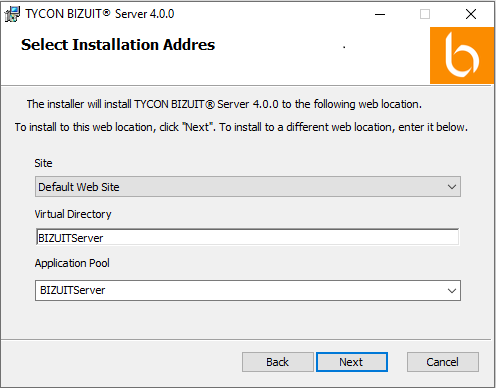
Task: Expand the Site list using its chevron arrow
Action: point(452,187)
